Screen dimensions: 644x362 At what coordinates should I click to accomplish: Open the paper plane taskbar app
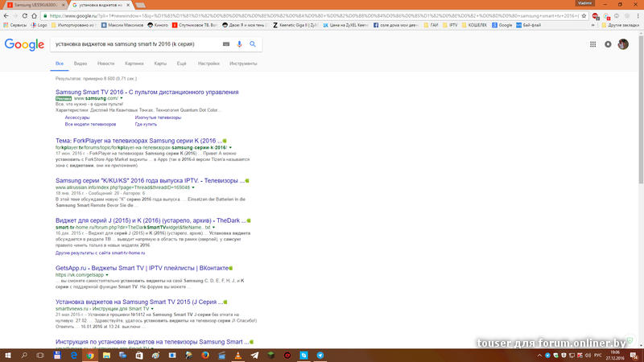254,356
